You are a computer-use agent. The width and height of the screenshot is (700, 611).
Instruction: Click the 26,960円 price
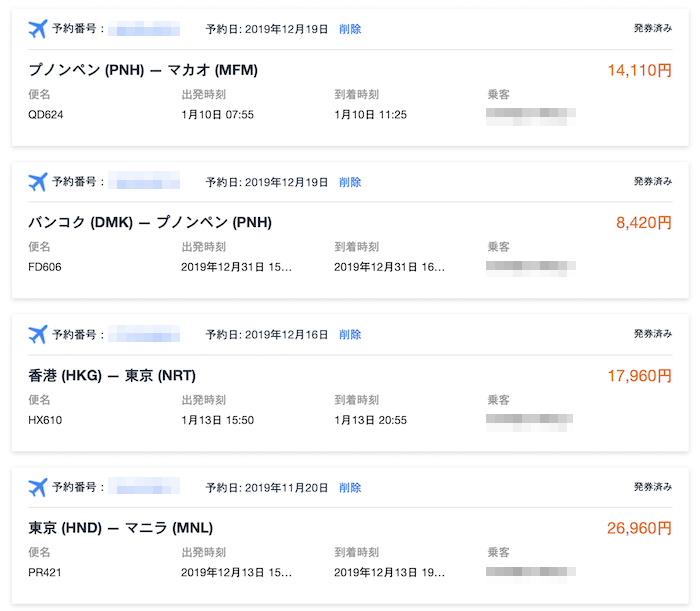point(639,527)
